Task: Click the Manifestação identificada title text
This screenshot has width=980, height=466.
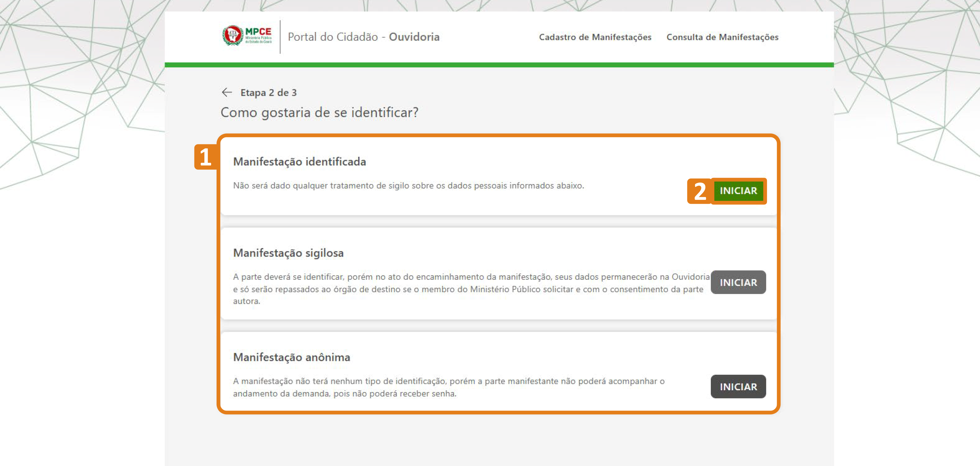Action: pos(300,162)
